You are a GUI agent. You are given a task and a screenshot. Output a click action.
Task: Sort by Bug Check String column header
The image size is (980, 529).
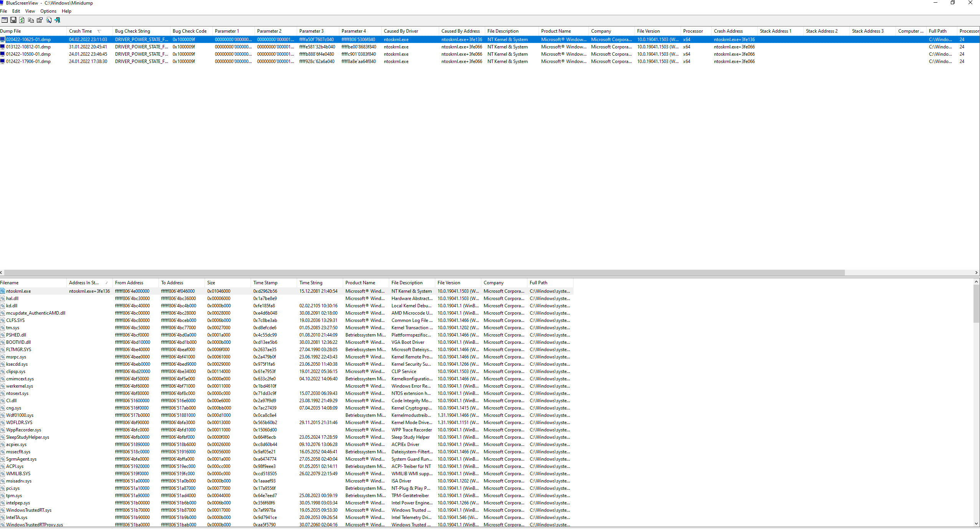point(132,31)
